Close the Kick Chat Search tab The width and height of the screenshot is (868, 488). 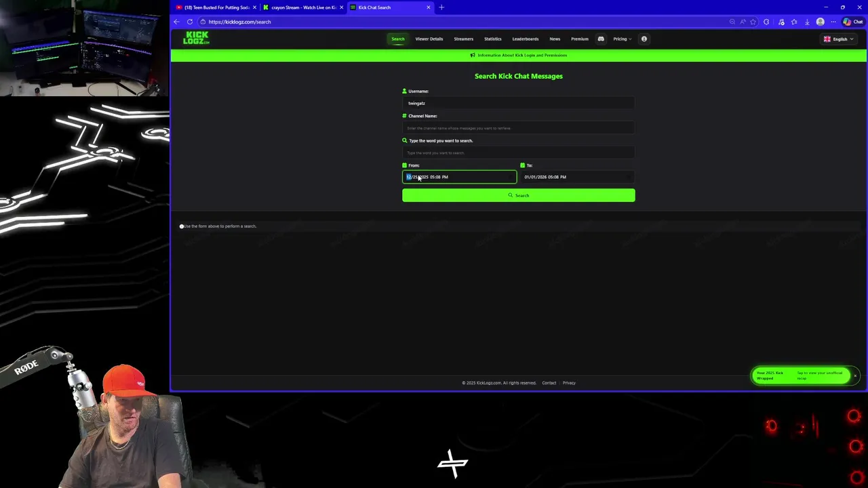coord(428,7)
